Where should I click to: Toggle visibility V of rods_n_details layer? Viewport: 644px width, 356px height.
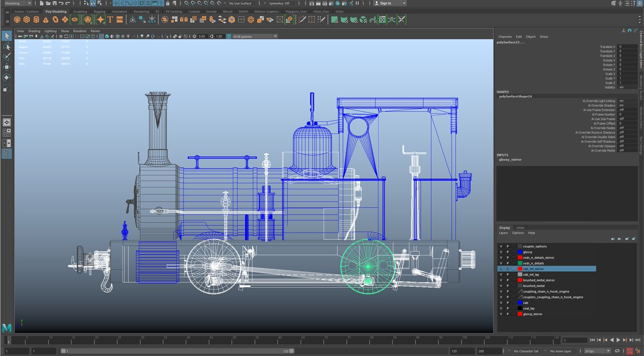coord(501,263)
